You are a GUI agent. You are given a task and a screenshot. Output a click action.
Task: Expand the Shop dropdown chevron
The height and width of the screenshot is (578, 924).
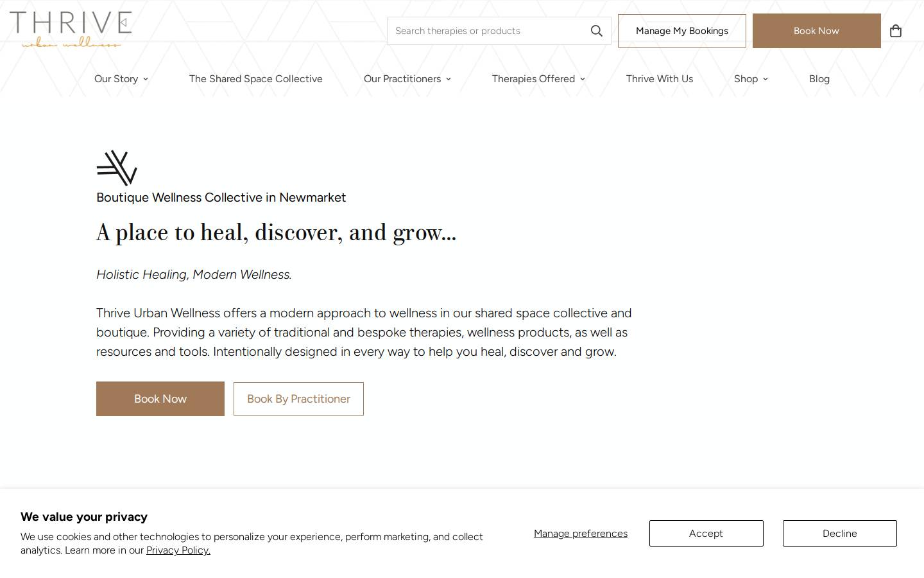[x=766, y=79]
